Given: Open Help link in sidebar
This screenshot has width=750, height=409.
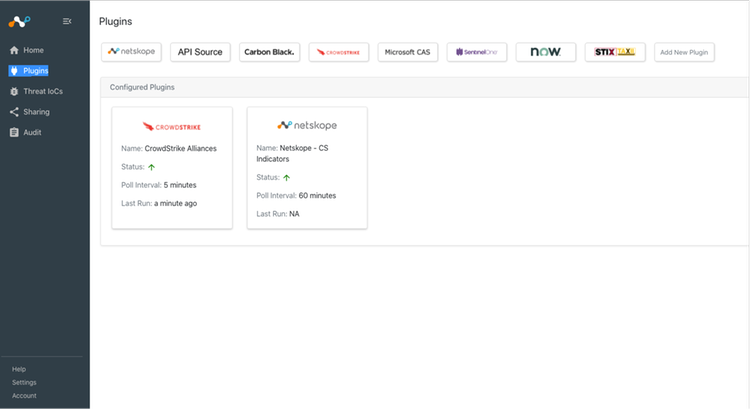Looking at the screenshot, I should (x=19, y=369).
